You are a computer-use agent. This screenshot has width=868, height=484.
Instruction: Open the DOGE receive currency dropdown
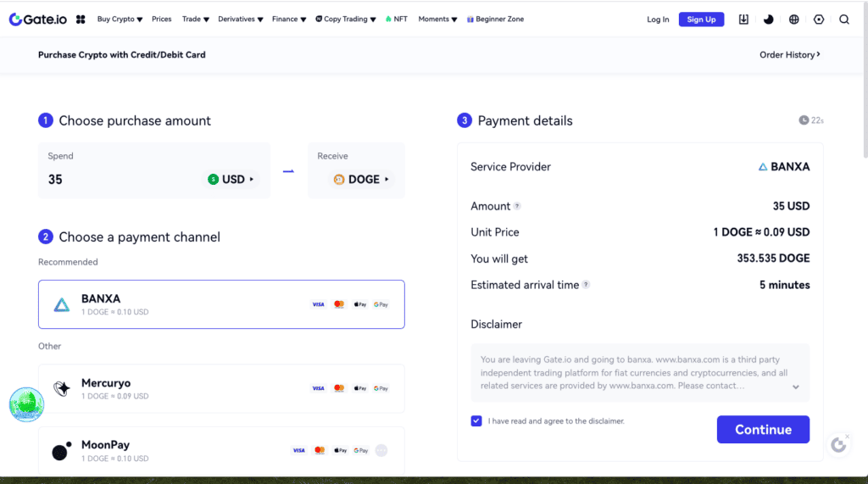(x=362, y=180)
